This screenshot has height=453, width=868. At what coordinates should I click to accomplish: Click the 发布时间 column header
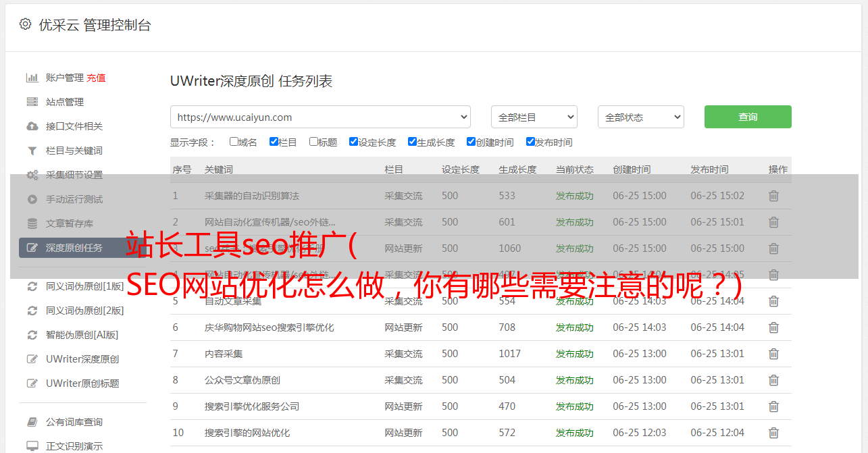tap(709, 169)
